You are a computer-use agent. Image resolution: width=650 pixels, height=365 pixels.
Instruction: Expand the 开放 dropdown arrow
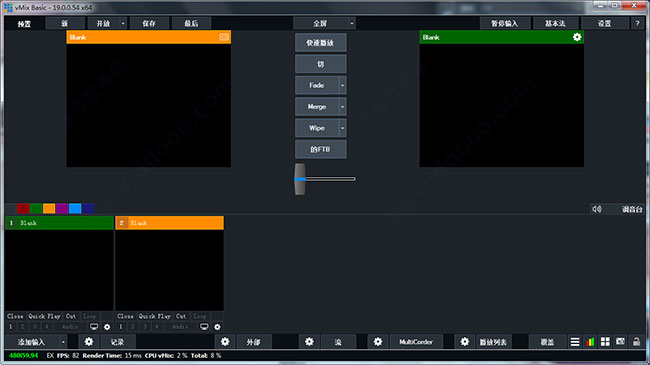123,24
